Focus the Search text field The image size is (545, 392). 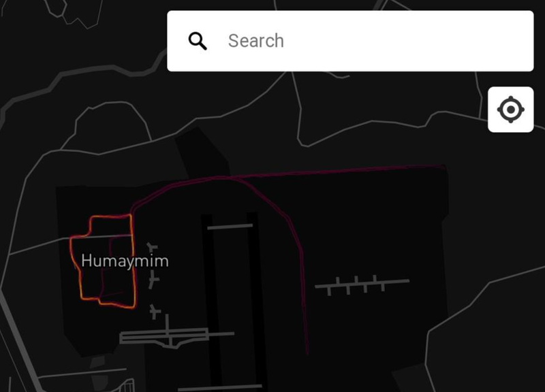(x=350, y=41)
